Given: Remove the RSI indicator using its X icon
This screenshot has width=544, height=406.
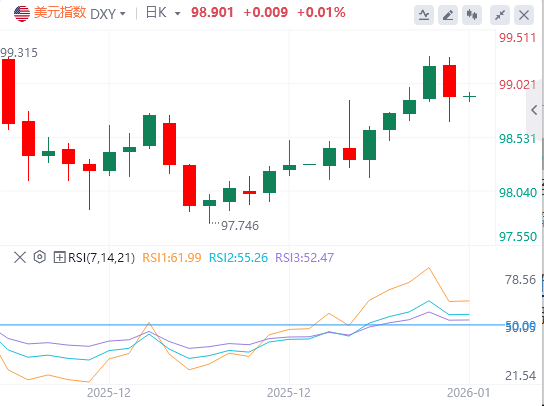Looking at the screenshot, I should (x=20, y=257).
